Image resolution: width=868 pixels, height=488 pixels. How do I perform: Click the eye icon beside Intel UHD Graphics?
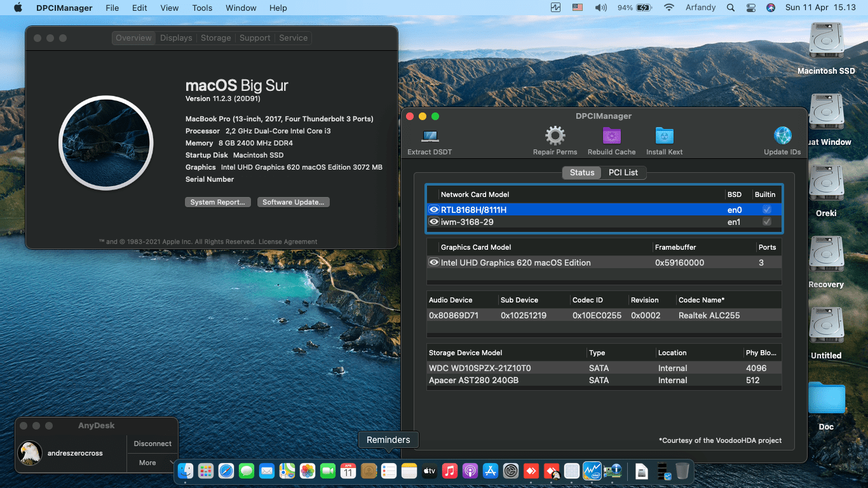coord(434,262)
